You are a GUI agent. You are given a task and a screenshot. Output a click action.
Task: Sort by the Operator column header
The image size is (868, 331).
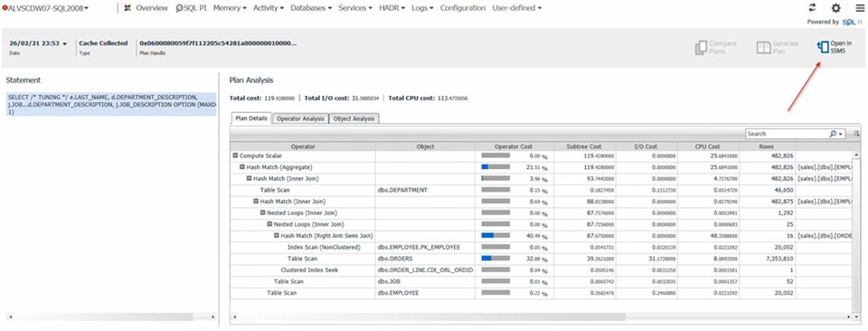tap(303, 147)
